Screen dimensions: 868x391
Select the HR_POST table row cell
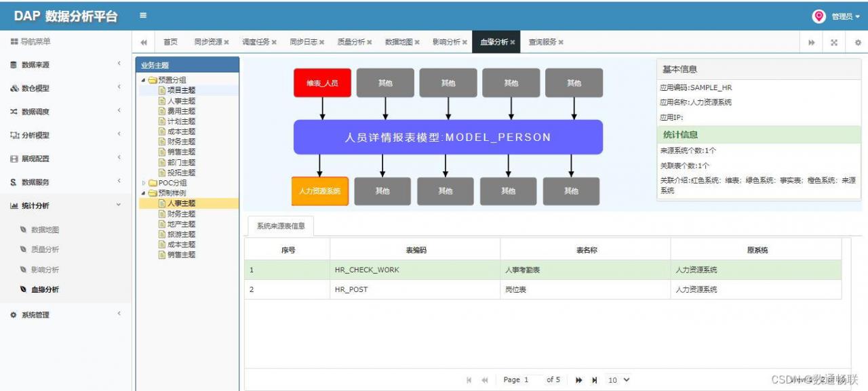point(415,289)
